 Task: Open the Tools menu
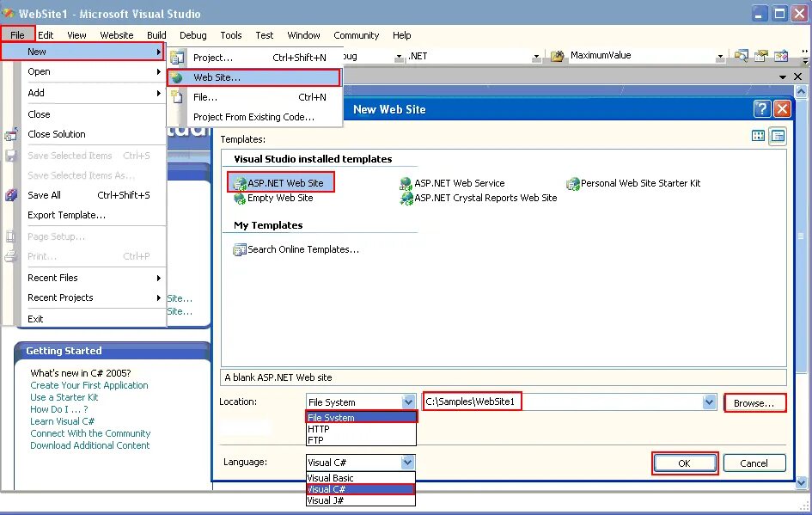coord(231,35)
